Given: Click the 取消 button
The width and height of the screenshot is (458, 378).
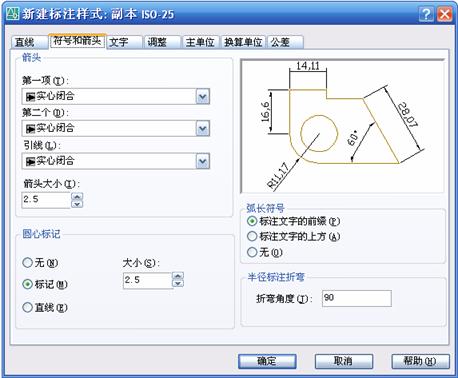Looking at the screenshot, I should tap(344, 361).
